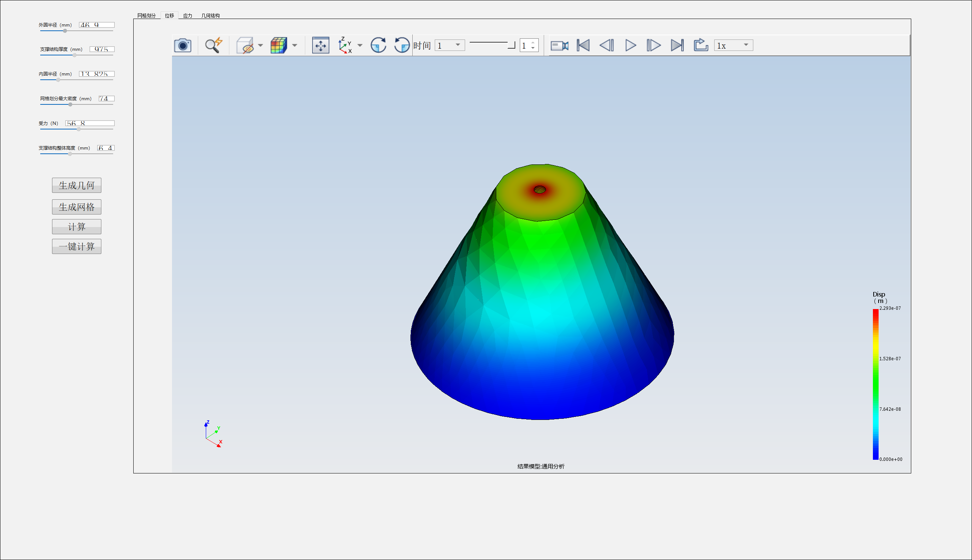The image size is (972, 560).
Task: Click the 支撑结构整体高度 value input field
Action: (106, 148)
